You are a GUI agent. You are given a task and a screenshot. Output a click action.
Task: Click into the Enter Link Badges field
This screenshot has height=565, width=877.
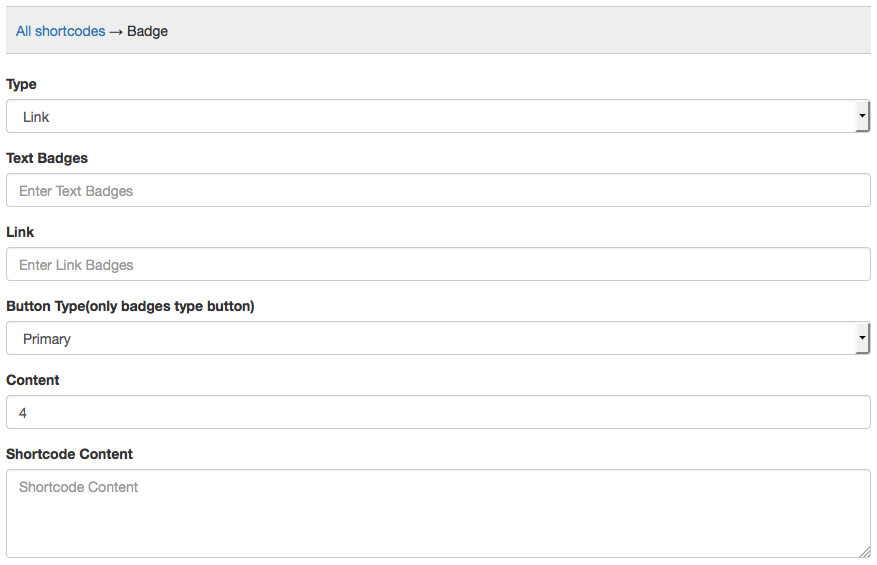438,265
